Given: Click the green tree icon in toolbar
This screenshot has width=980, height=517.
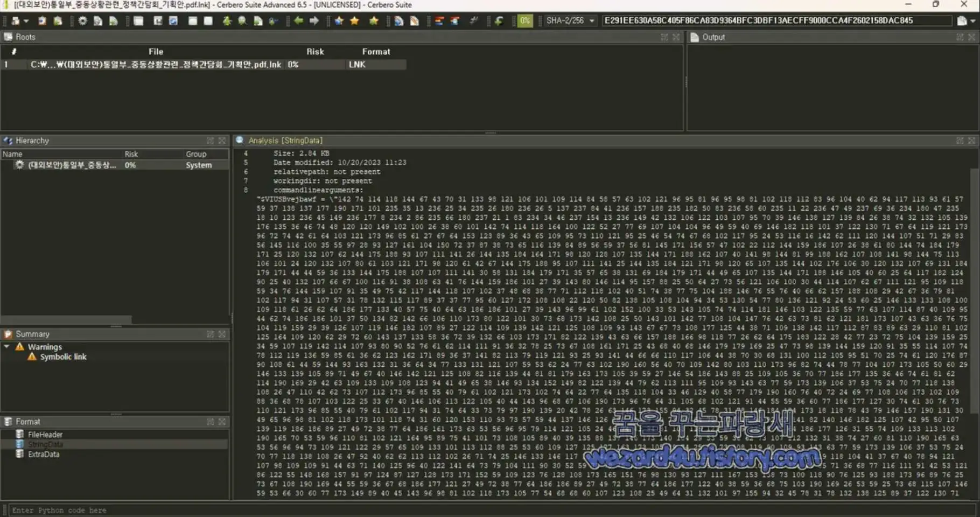Looking at the screenshot, I should pos(227,20).
